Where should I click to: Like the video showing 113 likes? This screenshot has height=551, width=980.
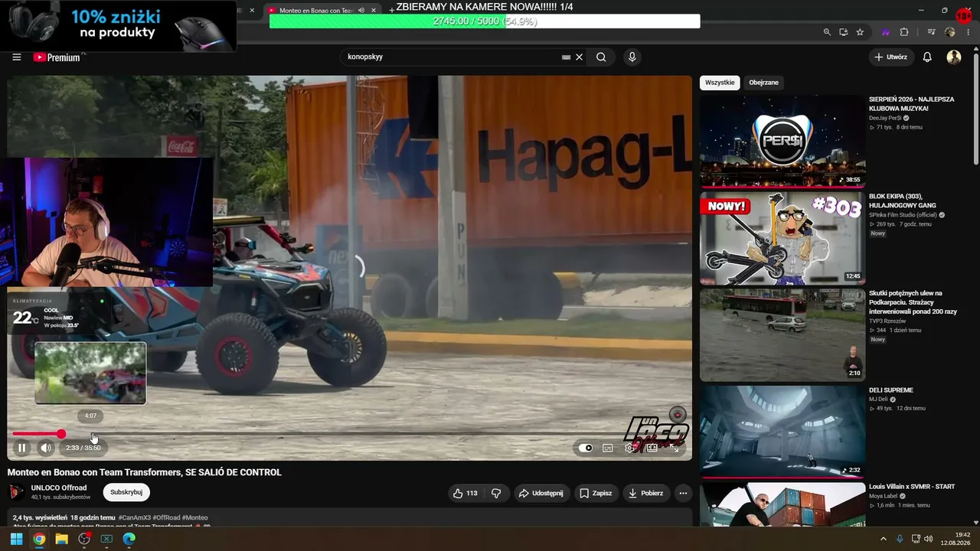pyautogui.click(x=465, y=494)
